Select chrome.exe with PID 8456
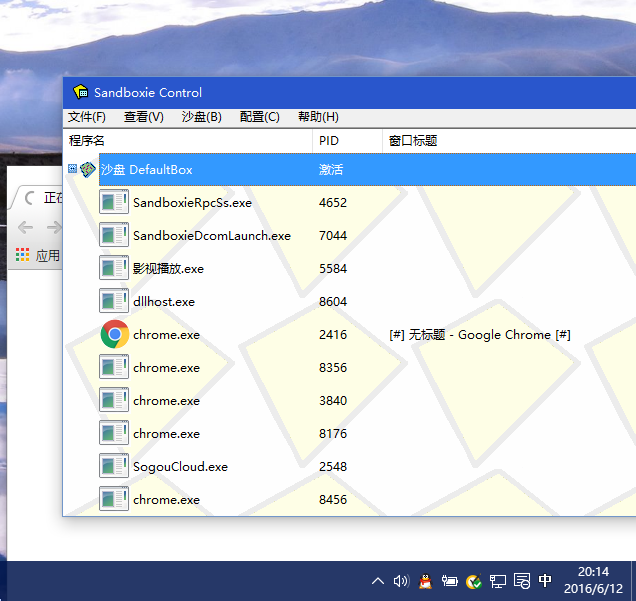This screenshot has height=601, width=636. [x=166, y=500]
